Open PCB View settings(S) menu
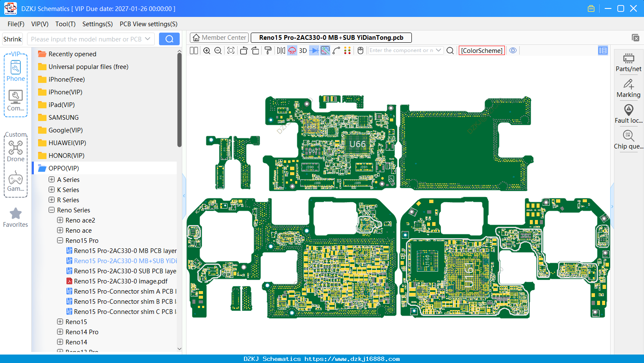 pos(148,24)
